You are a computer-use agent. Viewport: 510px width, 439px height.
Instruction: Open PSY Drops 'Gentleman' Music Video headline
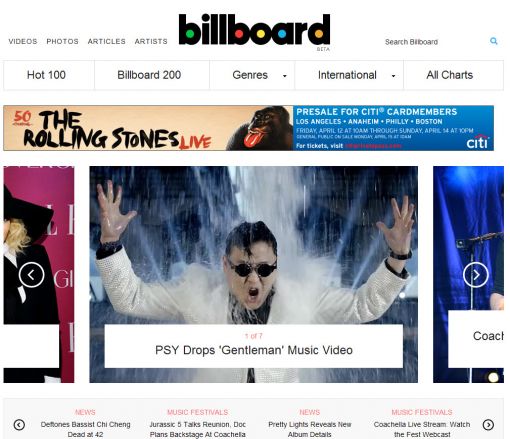[x=254, y=350]
